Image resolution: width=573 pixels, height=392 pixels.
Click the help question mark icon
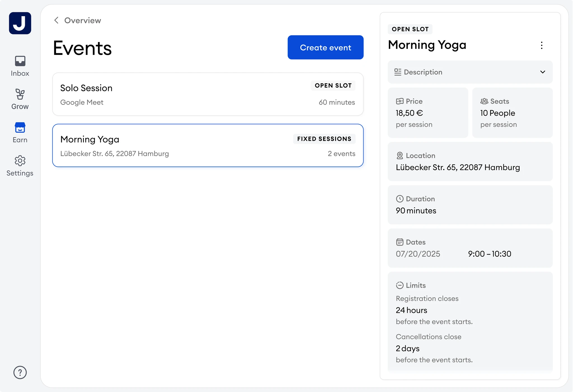(x=20, y=372)
